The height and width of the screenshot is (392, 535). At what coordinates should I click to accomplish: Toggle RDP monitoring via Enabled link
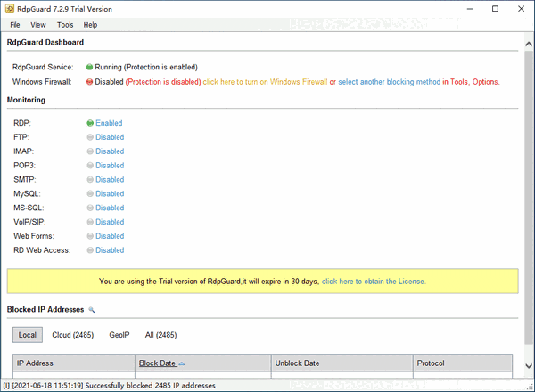pos(109,123)
